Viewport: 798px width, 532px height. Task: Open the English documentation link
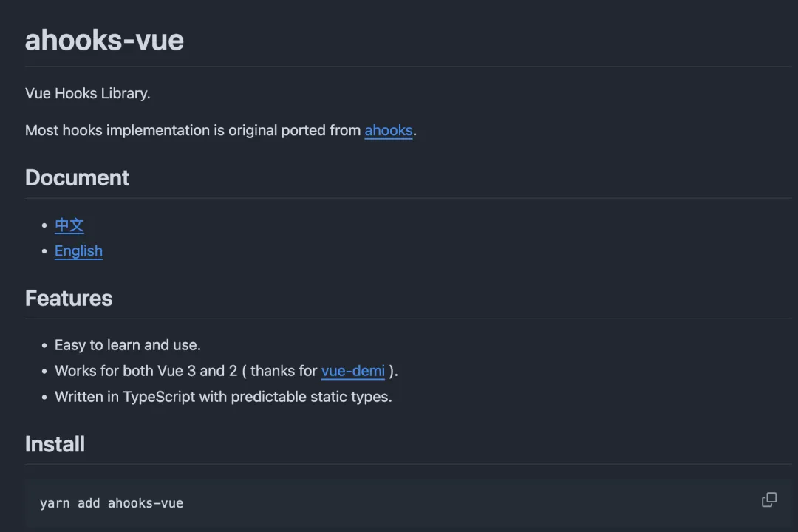coord(78,250)
